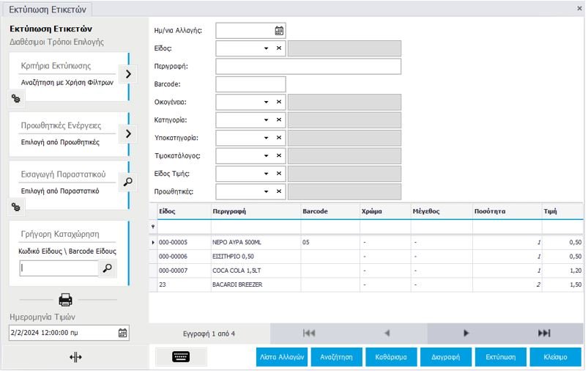The image size is (588, 371).
Task: Click the Barcode input field
Action: [250, 84]
